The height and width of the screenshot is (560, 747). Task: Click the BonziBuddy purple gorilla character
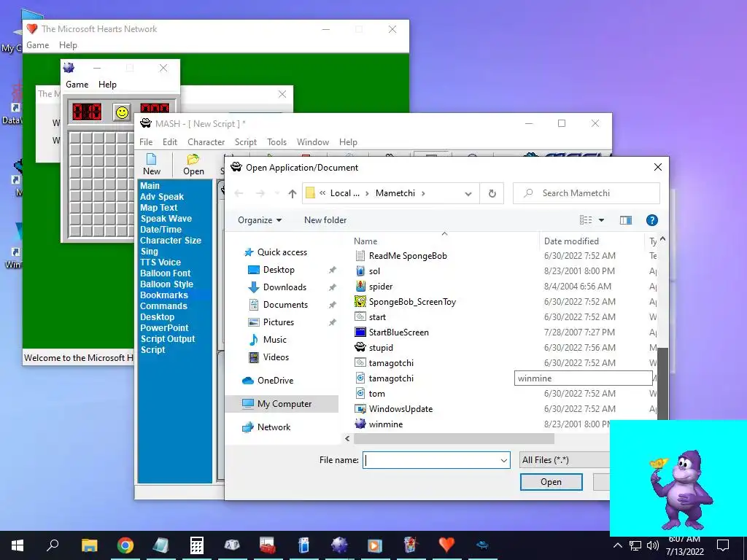[681, 491]
